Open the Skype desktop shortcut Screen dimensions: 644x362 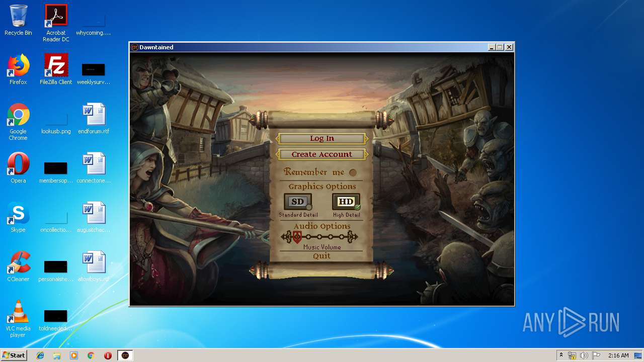18,217
